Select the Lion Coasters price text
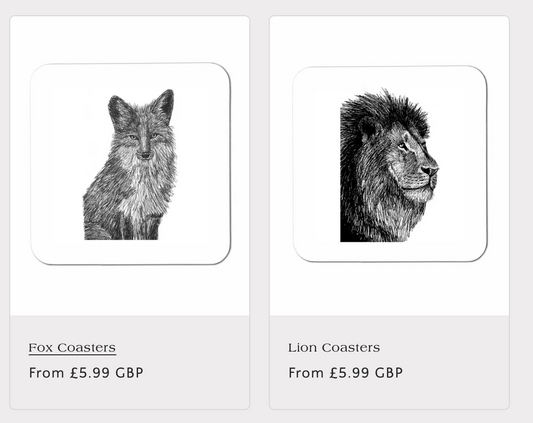 [x=345, y=373]
